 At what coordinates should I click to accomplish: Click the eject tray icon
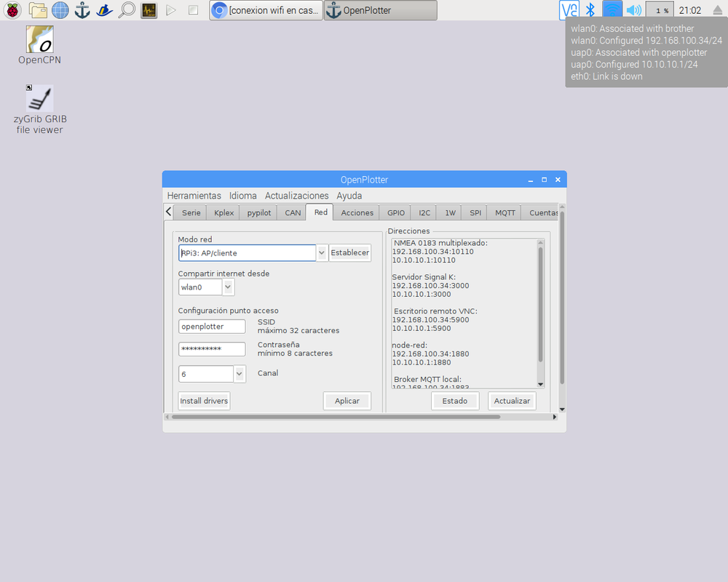[717, 10]
